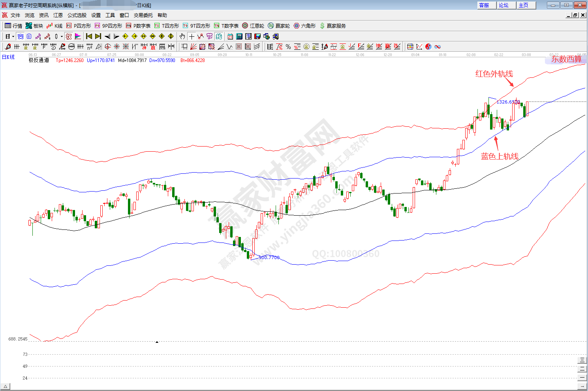The height and width of the screenshot is (391, 588).
Task: Select the hand pan tool
Action: point(182,36)
